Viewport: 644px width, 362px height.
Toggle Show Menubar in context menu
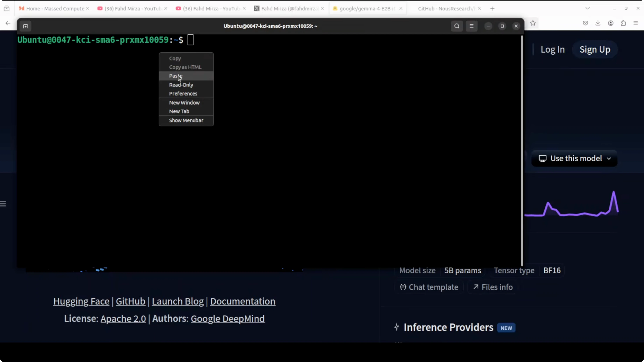point(186,120)
